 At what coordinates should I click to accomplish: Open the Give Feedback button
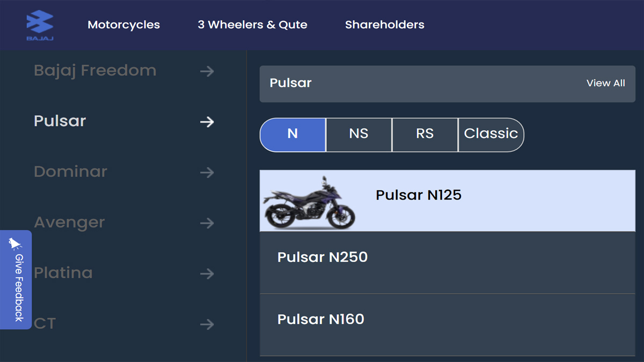pos(16,280)
